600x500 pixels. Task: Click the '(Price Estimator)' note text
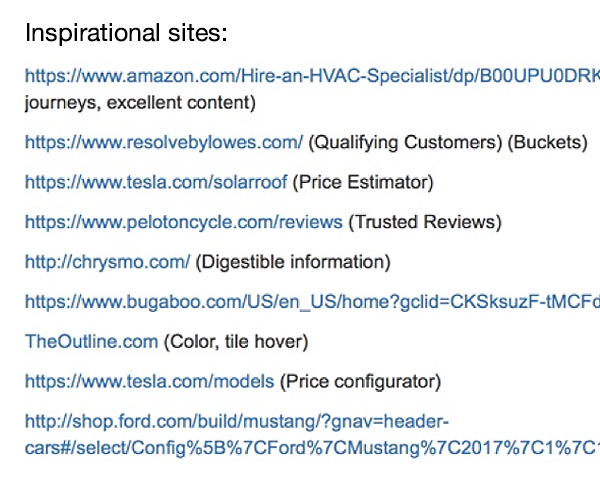[x=363, y=182]
